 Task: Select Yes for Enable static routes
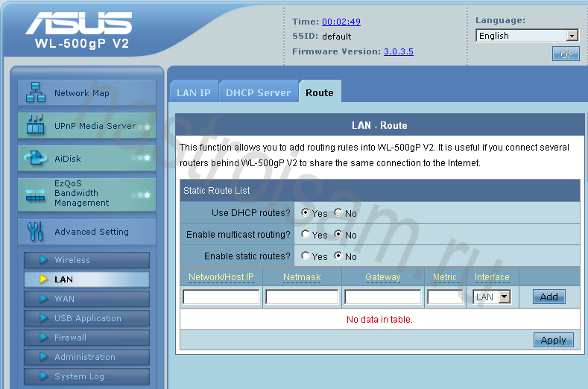pos(306,256)
